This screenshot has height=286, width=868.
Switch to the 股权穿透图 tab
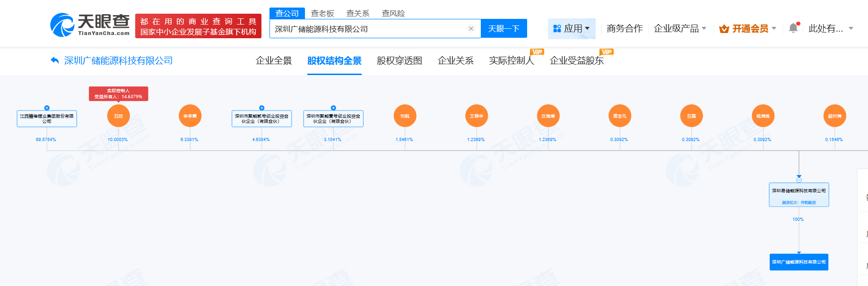click(399, 60)
